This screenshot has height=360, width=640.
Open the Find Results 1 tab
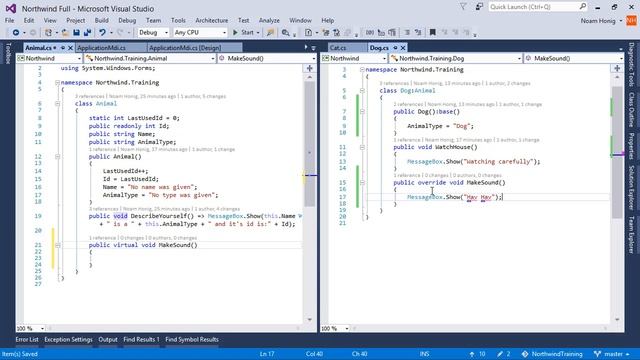(141, 340)
